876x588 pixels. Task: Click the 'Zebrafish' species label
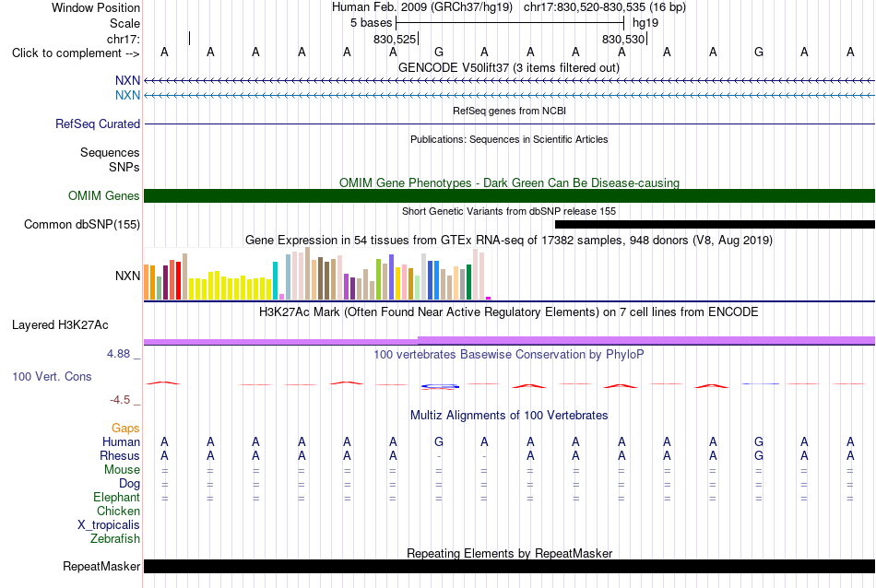(x=115, y=539)
